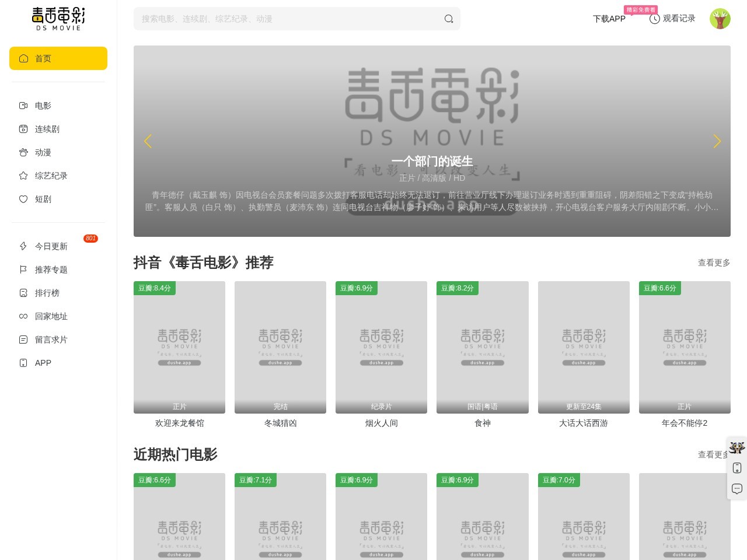Click the 年会不能停2 title text
747x560 pixels.
click(x=685, y=423)
